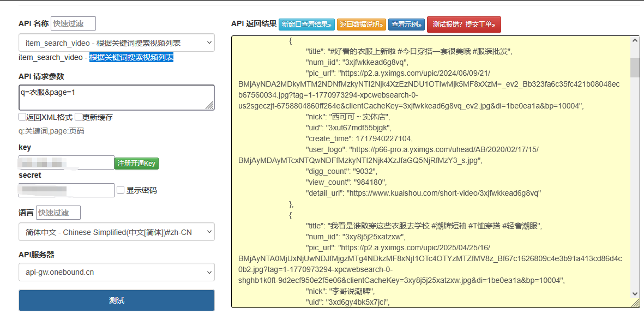Click the 注册开通Key button
Screen dimensions: 644x320
[x=136, y=163]
